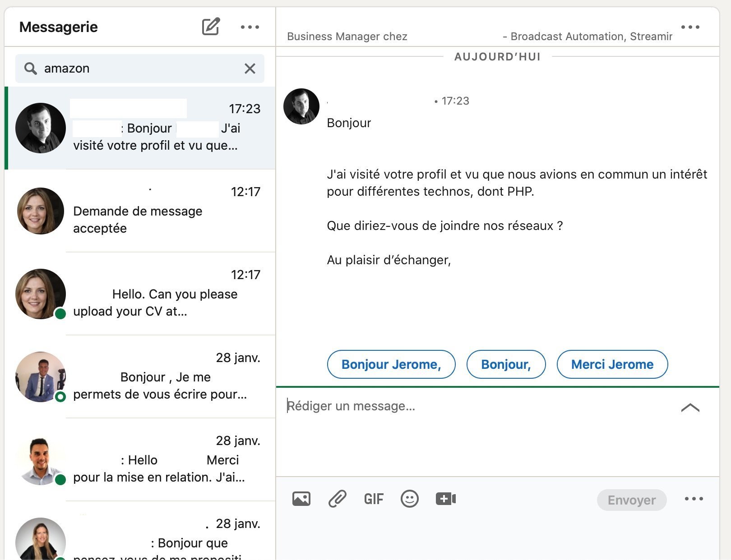Open the emoji picker
The height and width of the screenshot is (560, 731).
click(x=409, y=499)
